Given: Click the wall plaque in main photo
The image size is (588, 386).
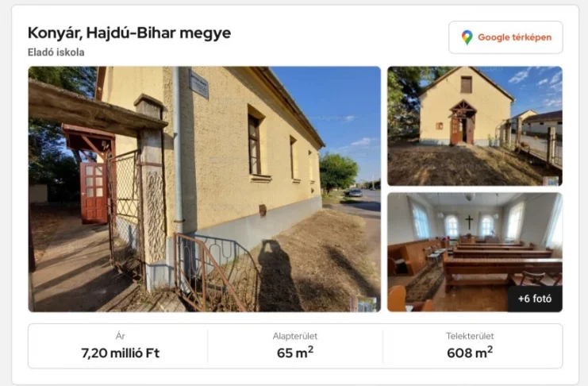Looking at the screenshot, I should point(198,84).
